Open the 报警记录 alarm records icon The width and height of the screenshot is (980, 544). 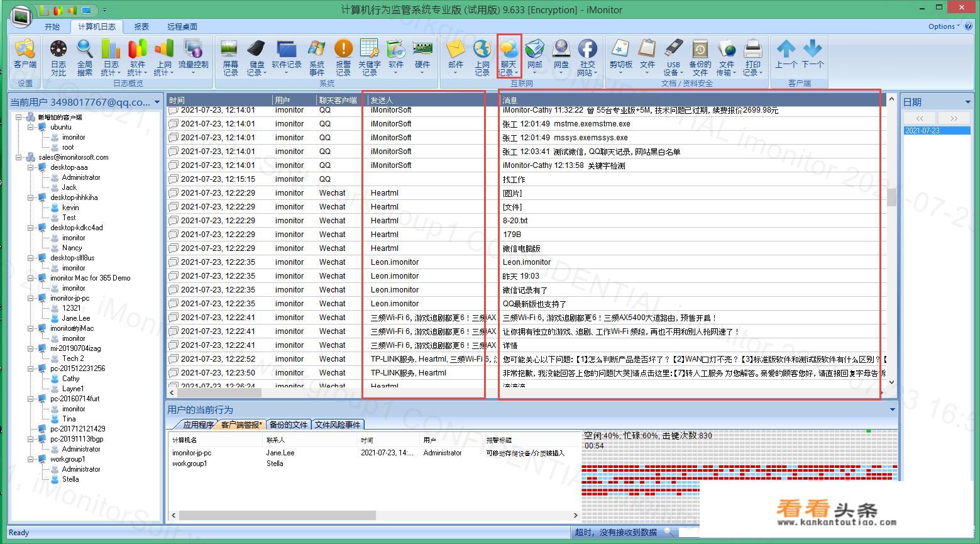coord(343,57)
